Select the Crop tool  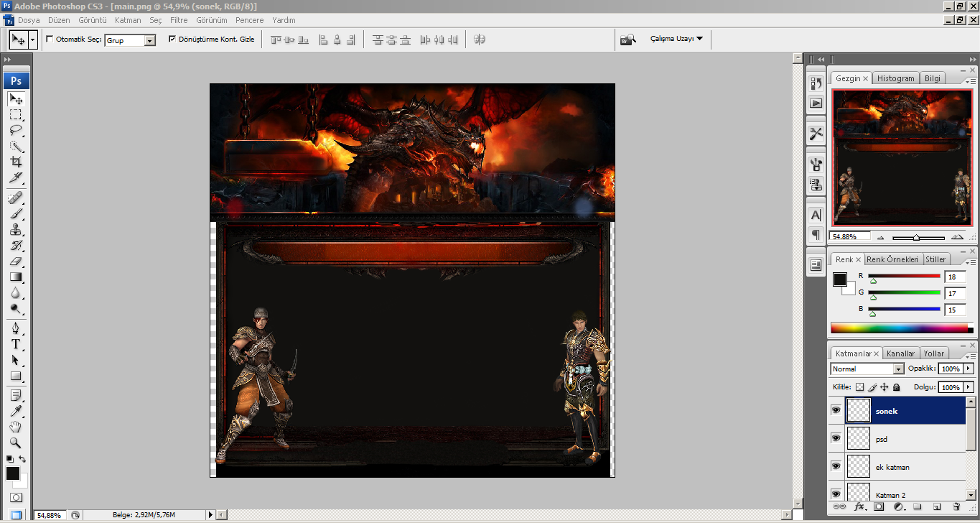16,162
